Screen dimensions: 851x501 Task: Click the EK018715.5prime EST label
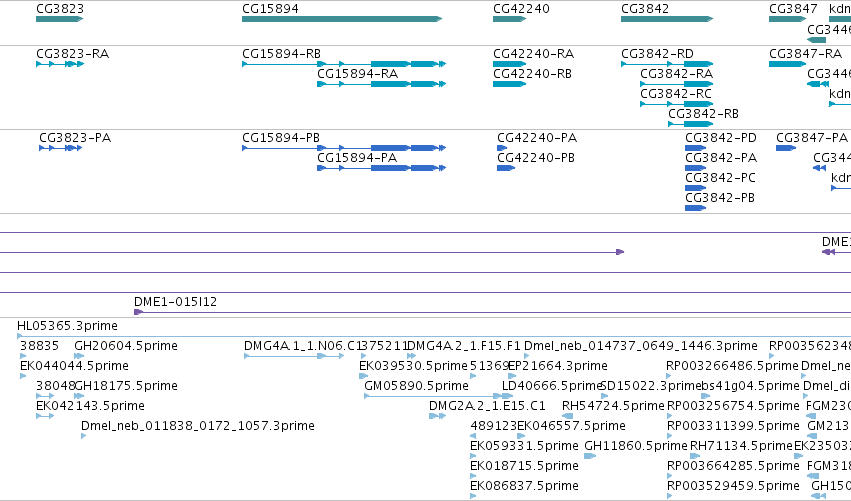coord(524,466)
